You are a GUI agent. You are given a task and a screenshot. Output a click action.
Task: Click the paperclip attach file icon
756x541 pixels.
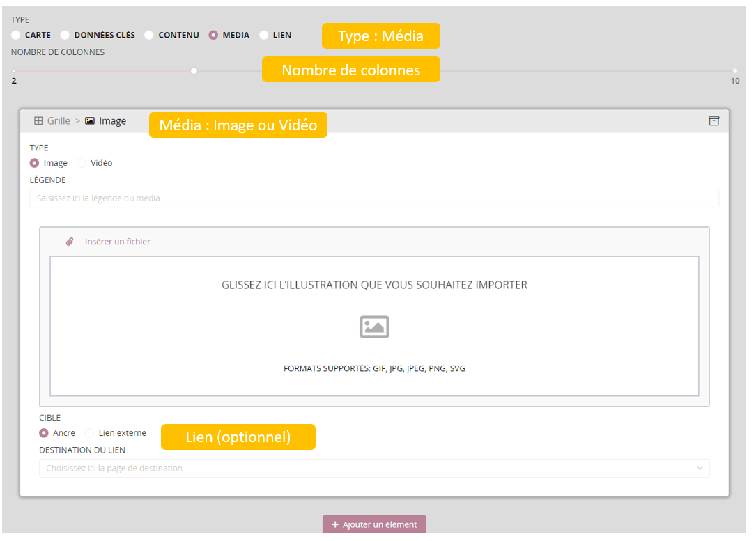click(70, 242)
